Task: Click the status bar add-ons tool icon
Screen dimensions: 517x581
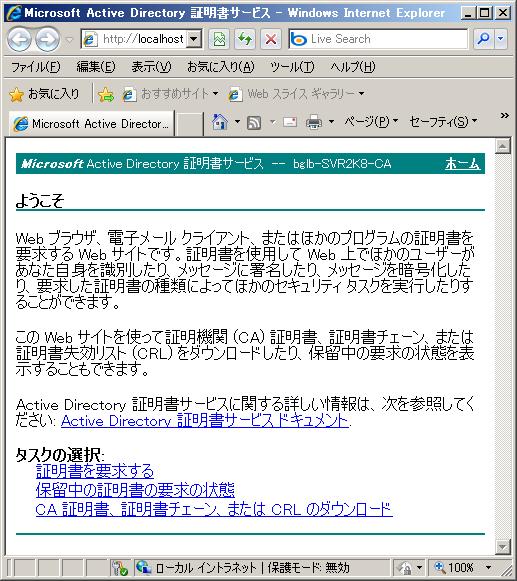Action: [120, 568]
